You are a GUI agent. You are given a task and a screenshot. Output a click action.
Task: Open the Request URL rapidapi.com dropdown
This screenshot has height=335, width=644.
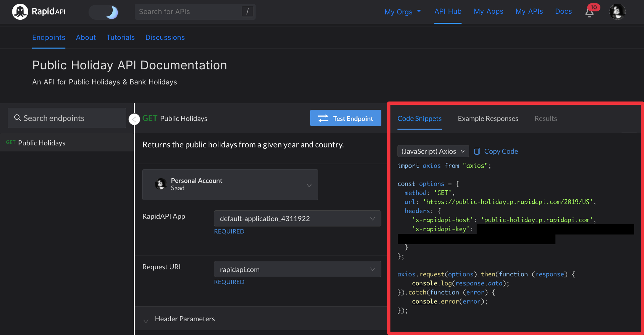tap(298, 269)
